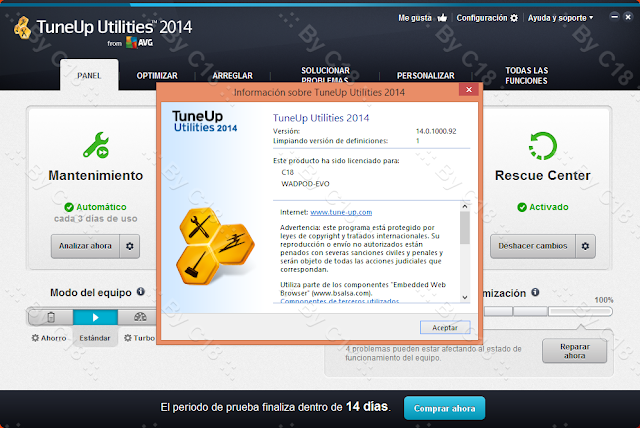Click the Me gusta thumbs-up icon
The width and height of the screenshot is (640, 428).
442,18
